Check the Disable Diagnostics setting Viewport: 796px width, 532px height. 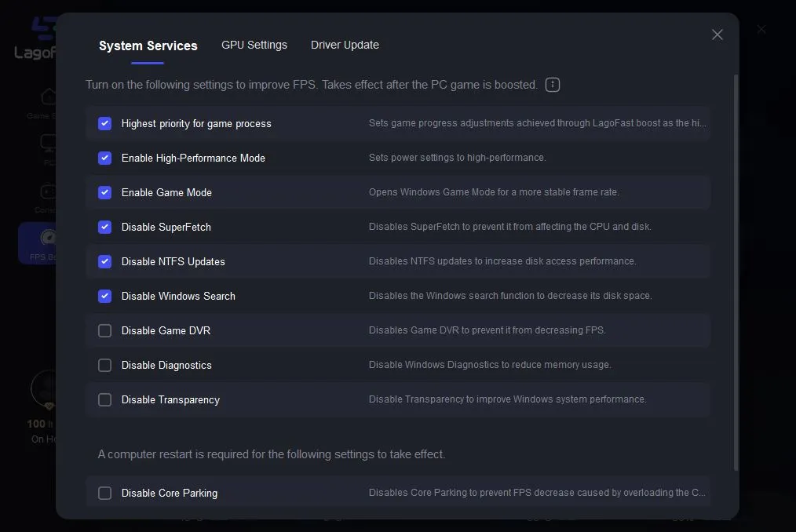pos(104,365)
